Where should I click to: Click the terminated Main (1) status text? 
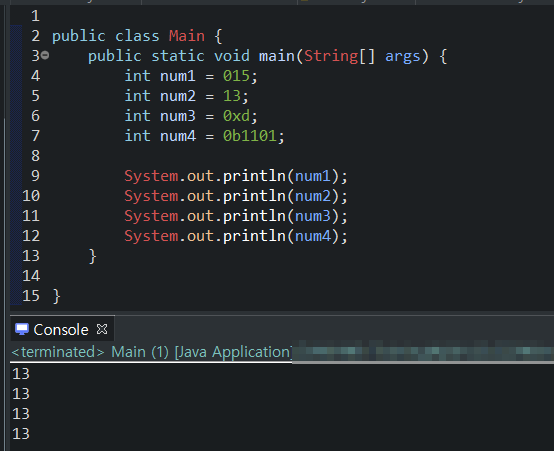click(x=151, y=352)
